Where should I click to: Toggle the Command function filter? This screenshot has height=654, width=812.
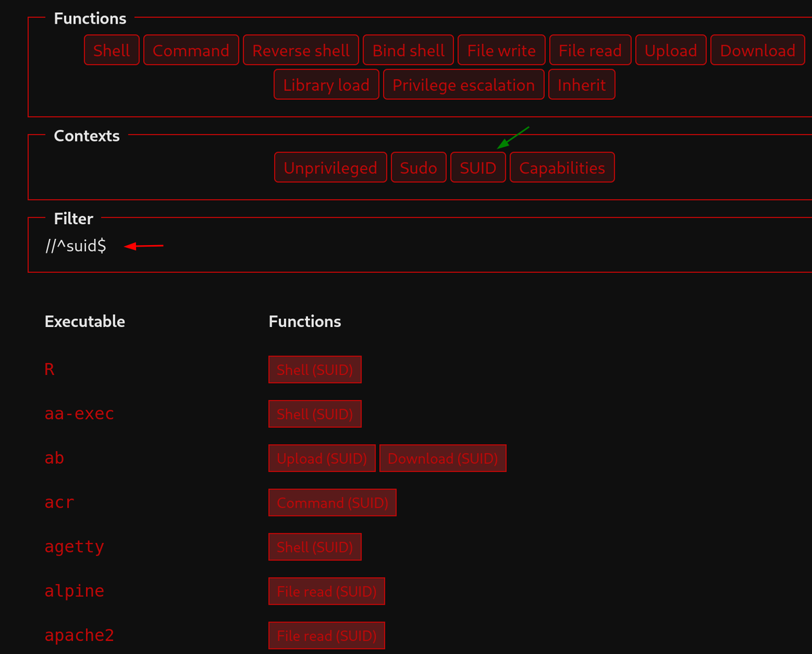click(191, 50)
